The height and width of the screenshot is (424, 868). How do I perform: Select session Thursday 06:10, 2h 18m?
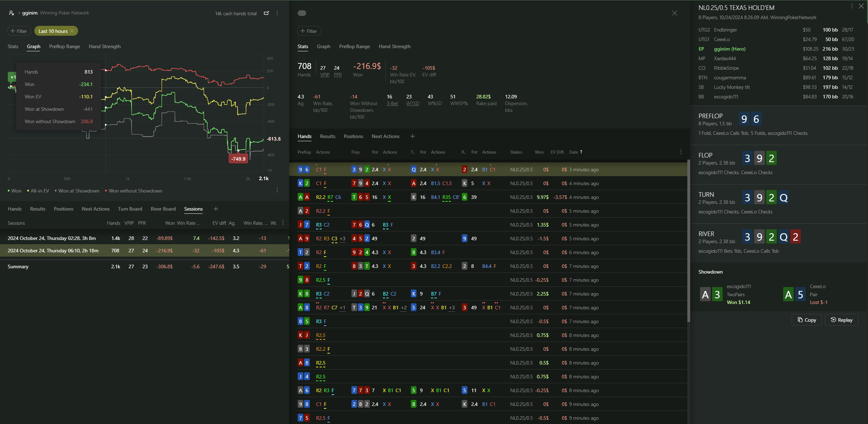point(145,251)
